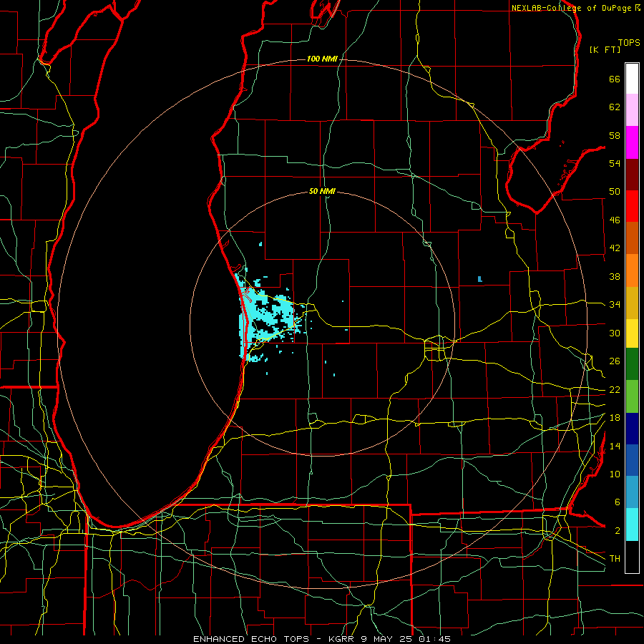Click the legend value 6

[618, 502]
